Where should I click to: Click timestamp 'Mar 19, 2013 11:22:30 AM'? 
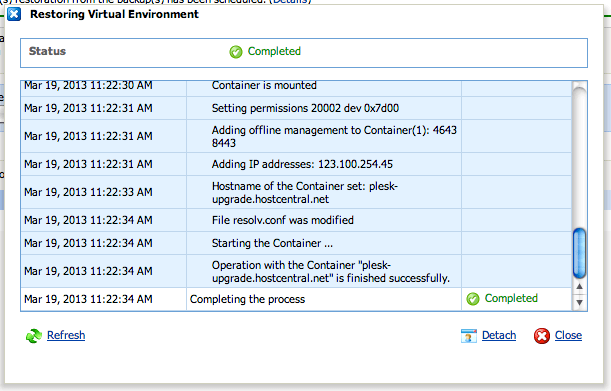88,85
